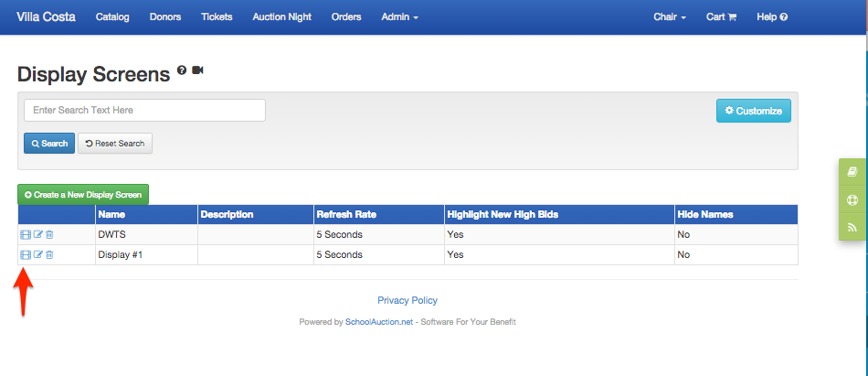Open the DWTS display screen film icon
Screen dimensions: 868x376
coord(26,234)
